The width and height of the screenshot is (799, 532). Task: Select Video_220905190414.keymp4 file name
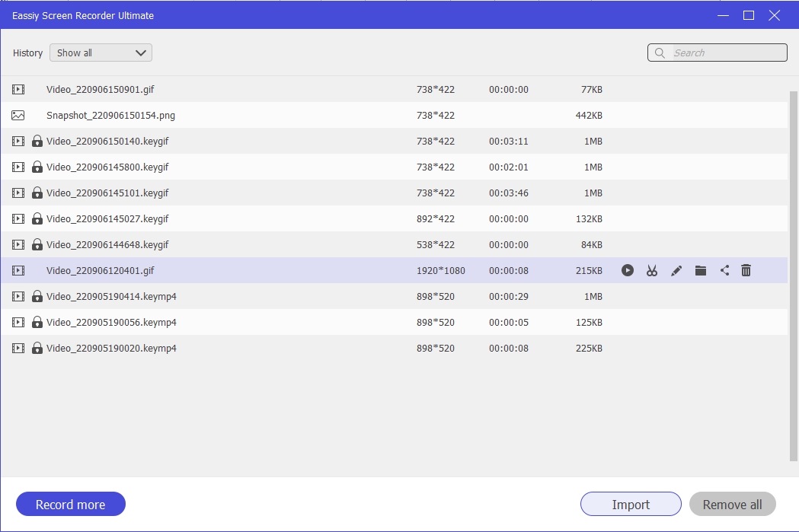pos(112,297)
